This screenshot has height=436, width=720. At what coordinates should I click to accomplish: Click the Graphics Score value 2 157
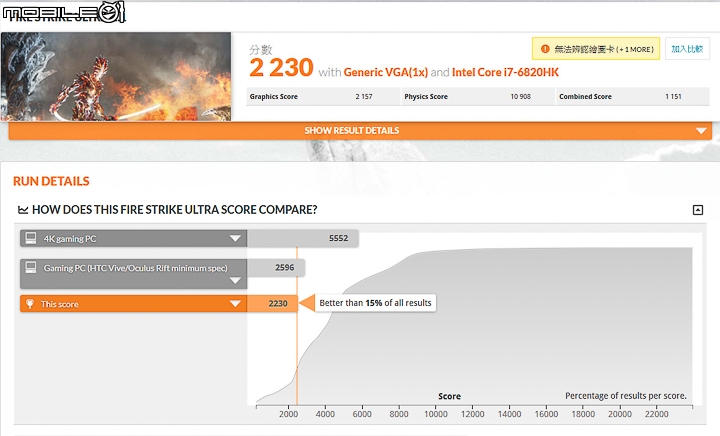[x=364, y=96]
